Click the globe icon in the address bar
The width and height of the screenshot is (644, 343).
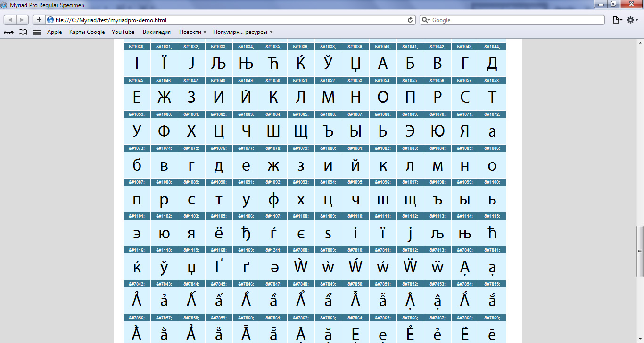tap(50, 20)
